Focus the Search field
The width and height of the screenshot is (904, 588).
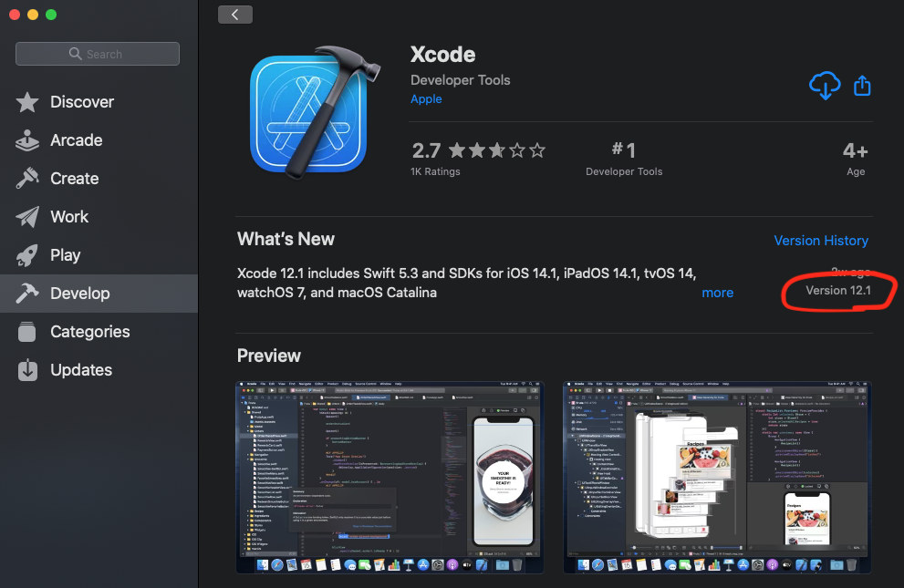[98, 54]
